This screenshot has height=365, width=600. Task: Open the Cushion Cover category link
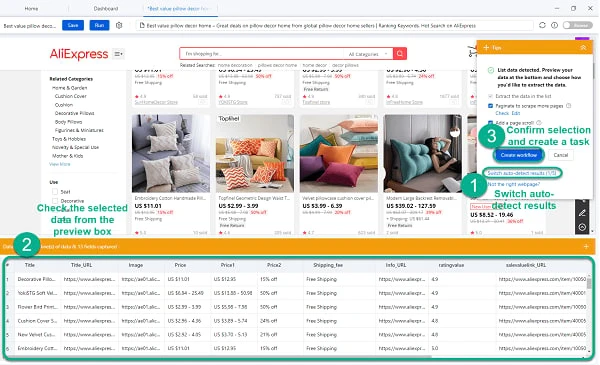70,96
